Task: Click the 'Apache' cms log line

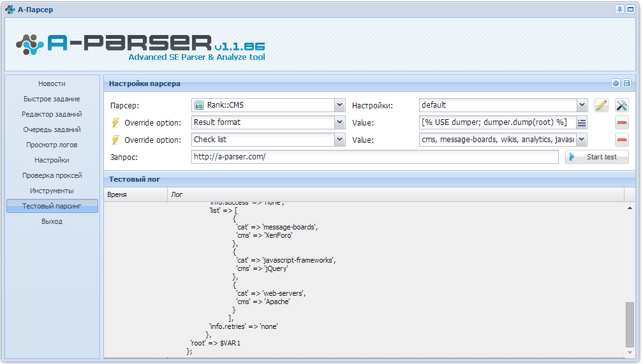Action: coord(263,302)
